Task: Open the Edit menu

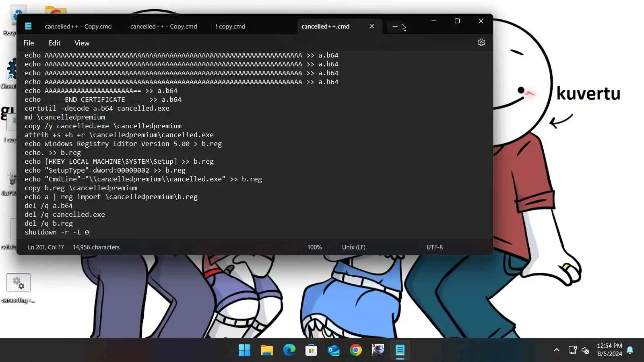Action: click(54, 43)
